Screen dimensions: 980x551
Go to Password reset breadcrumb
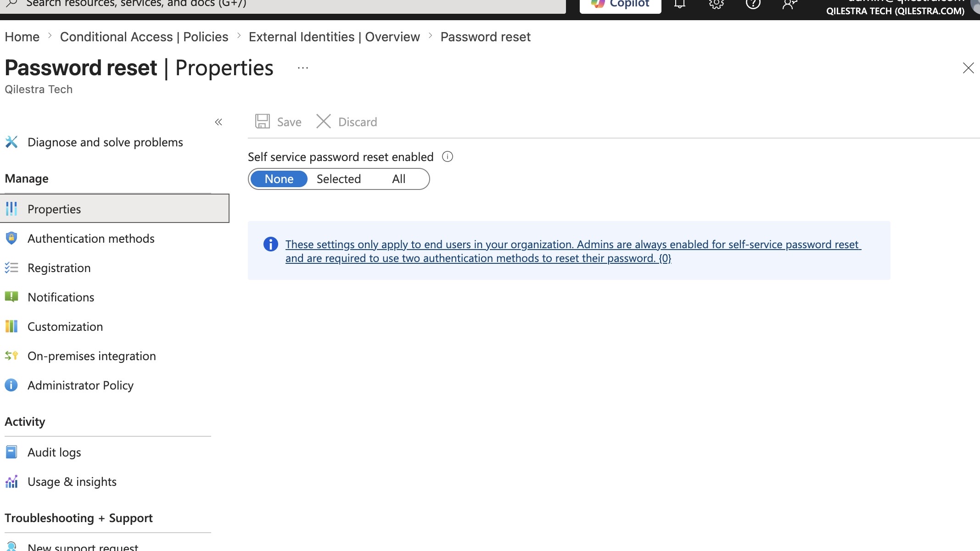485,37
